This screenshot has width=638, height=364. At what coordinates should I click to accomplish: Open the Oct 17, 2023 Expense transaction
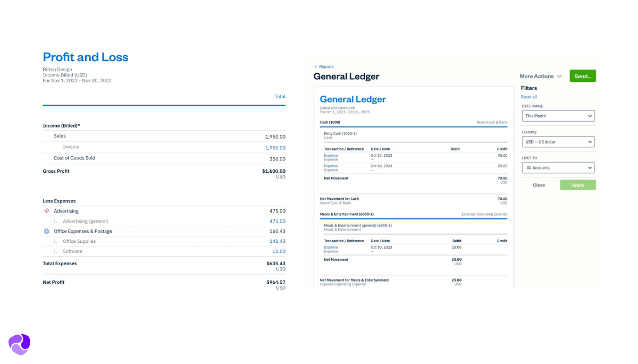pos(331,156)
